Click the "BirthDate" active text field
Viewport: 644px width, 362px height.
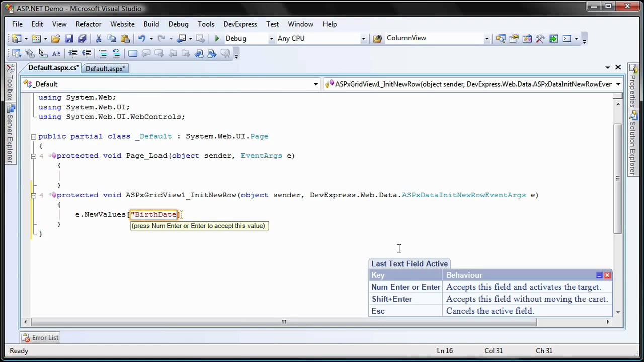(154, 215)
